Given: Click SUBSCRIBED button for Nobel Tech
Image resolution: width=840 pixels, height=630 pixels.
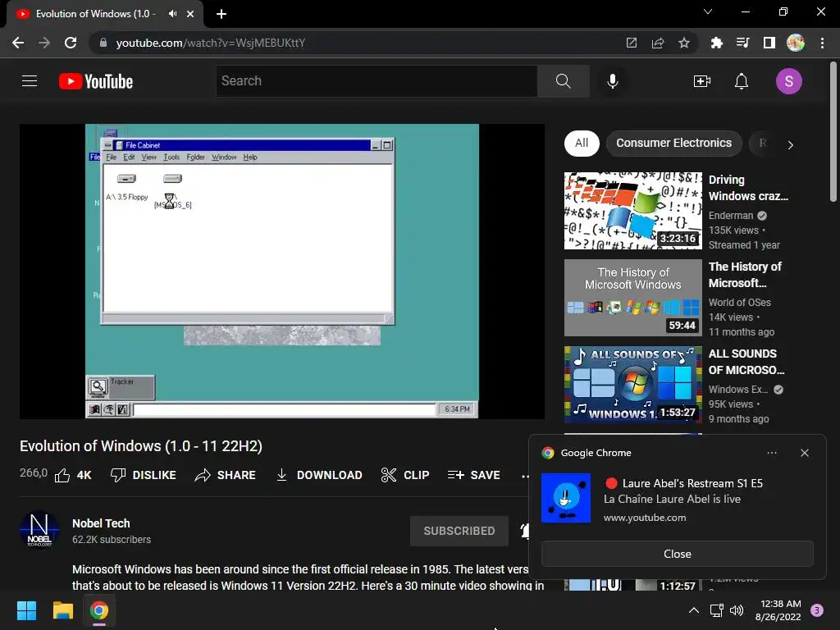Looking at the screenshot, I should click(x=459, y=531).
